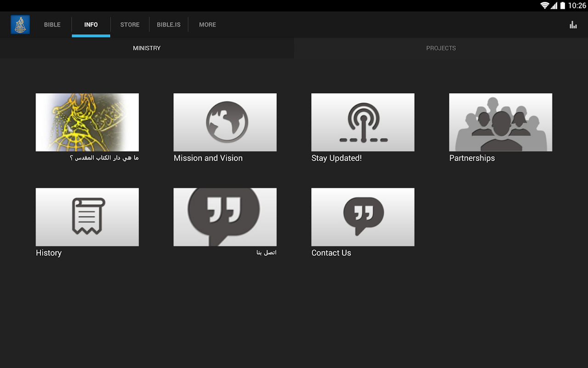Switch to the BIBLE tab
The width and height of the screenshot is (588, 368).
(52, 25)
